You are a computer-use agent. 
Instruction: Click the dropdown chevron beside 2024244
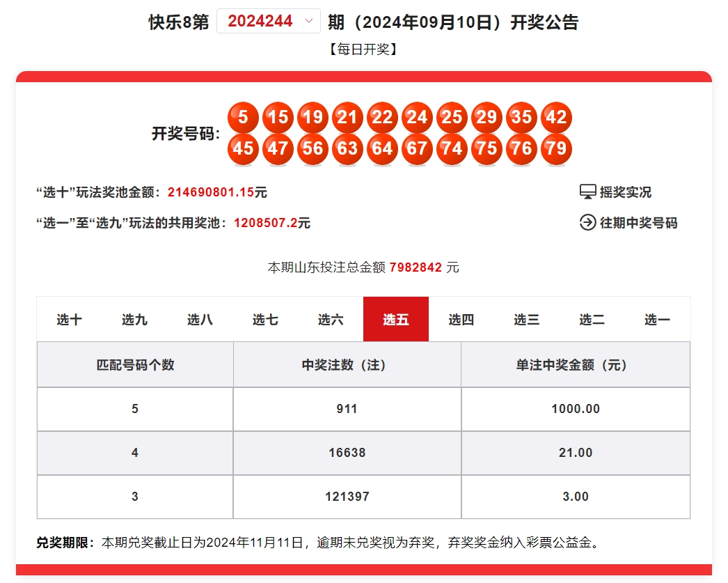tap(309, 21)
